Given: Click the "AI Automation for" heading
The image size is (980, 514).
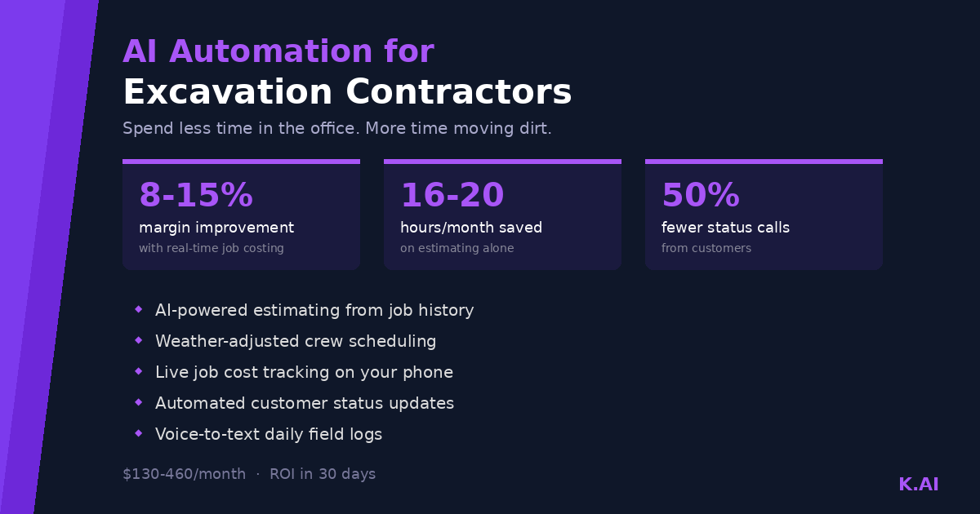Looking at the screenshot, I should click(278, 52).
